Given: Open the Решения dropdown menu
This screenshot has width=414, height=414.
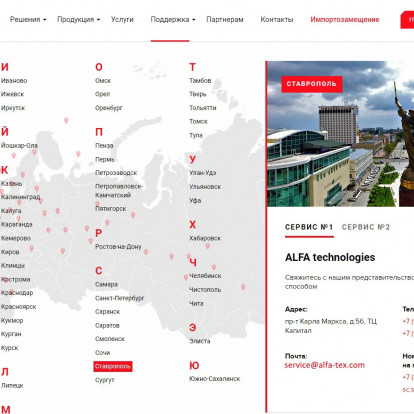Looking at the screenshot, I should point(28,19).
